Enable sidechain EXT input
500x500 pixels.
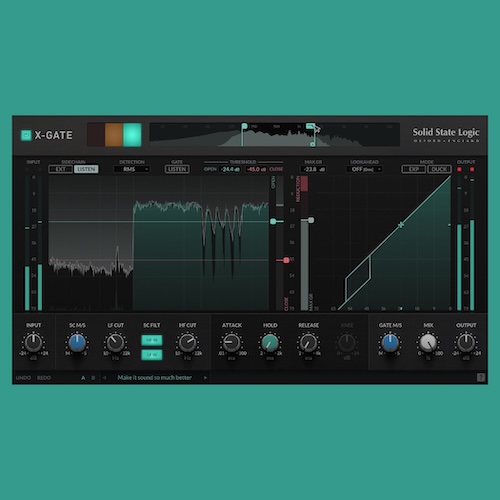click(x=60, y=169)
